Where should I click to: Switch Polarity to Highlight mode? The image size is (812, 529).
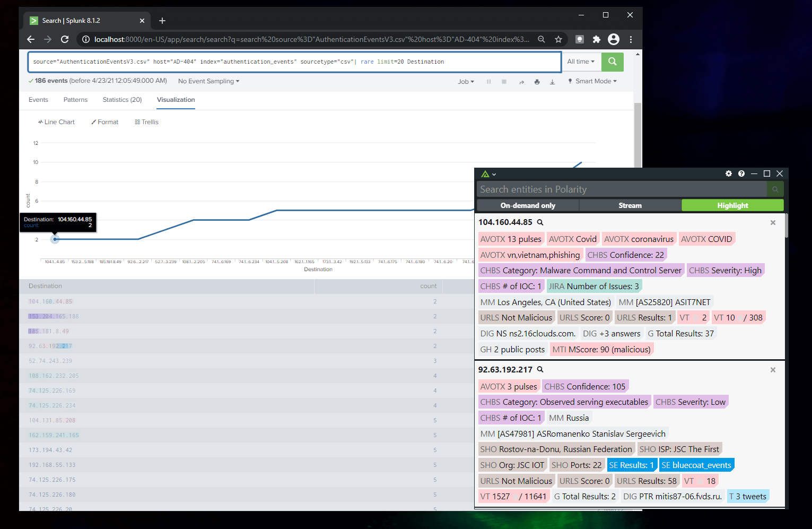[x=732, y=205]
